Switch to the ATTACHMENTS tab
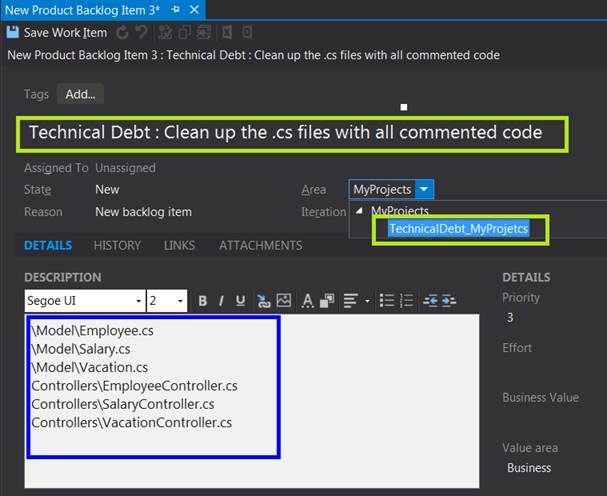The width and height of the screenshot is (607, 496). pyautogui.click(x=261, y=245)
